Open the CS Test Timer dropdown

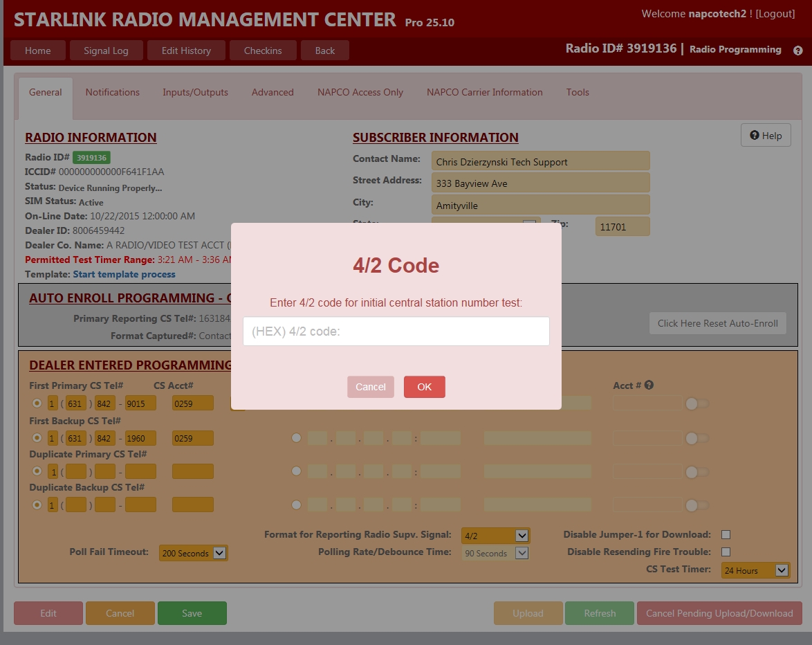[755, 570]
